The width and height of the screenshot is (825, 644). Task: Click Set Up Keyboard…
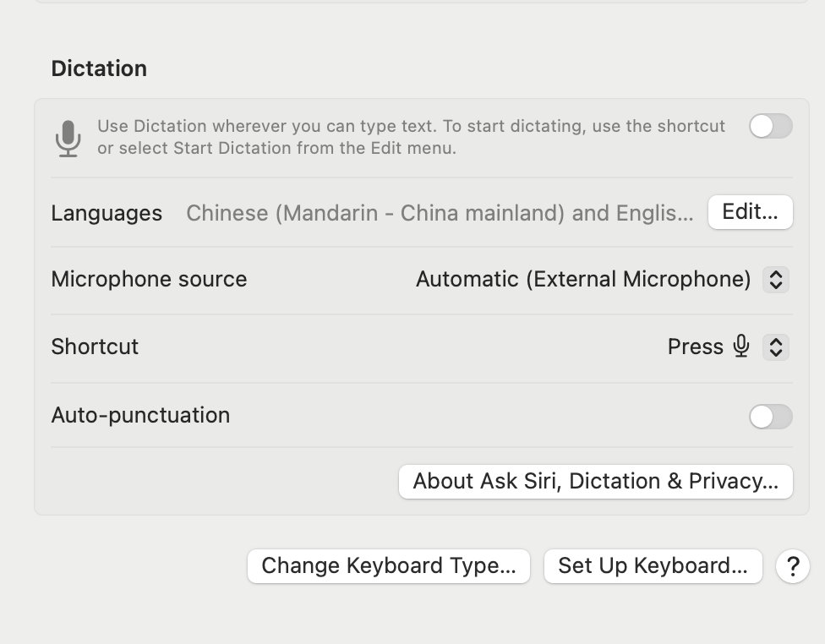point(653,566)
